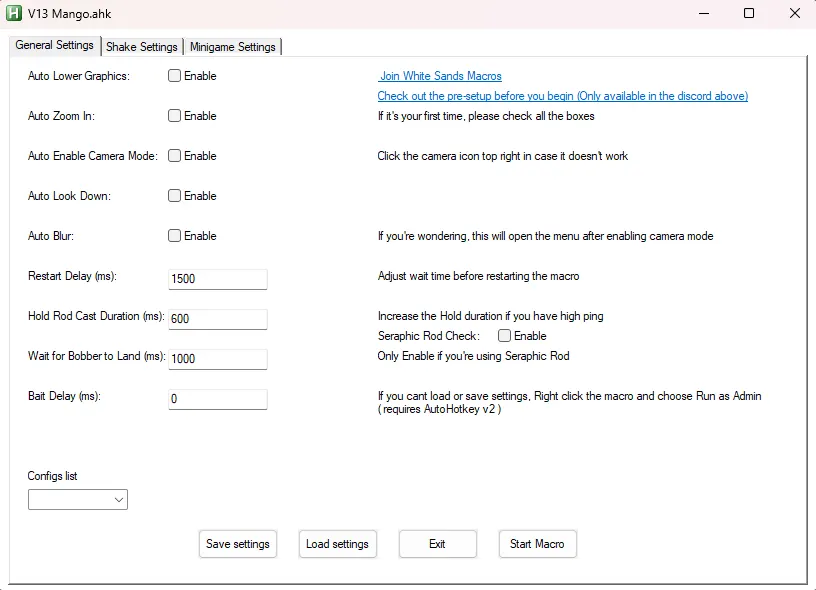Focus the Hold Rod Cast Duration field
The height and width of the screenshot is (590, 816).
[x=218, y=319]
